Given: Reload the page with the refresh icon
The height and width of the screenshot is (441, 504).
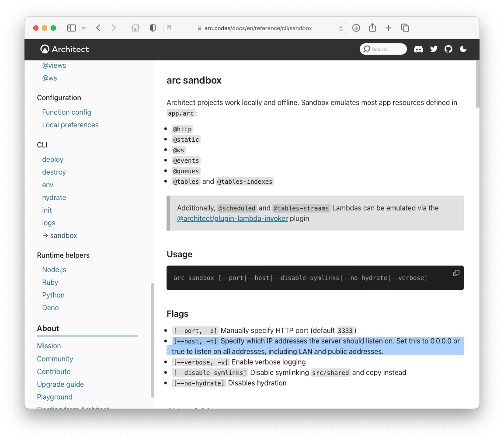Looking at the screenshot, I should point(341,28).
